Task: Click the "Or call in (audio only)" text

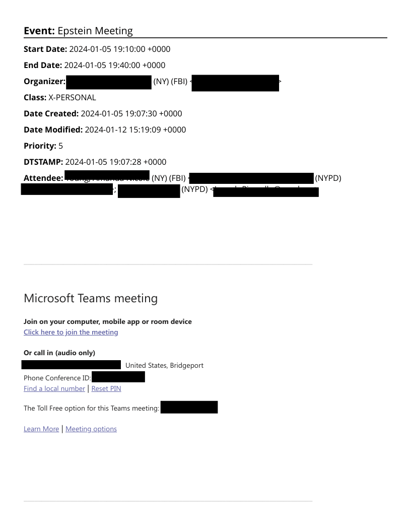Action: pyautogui.click(x=59, y=353)
